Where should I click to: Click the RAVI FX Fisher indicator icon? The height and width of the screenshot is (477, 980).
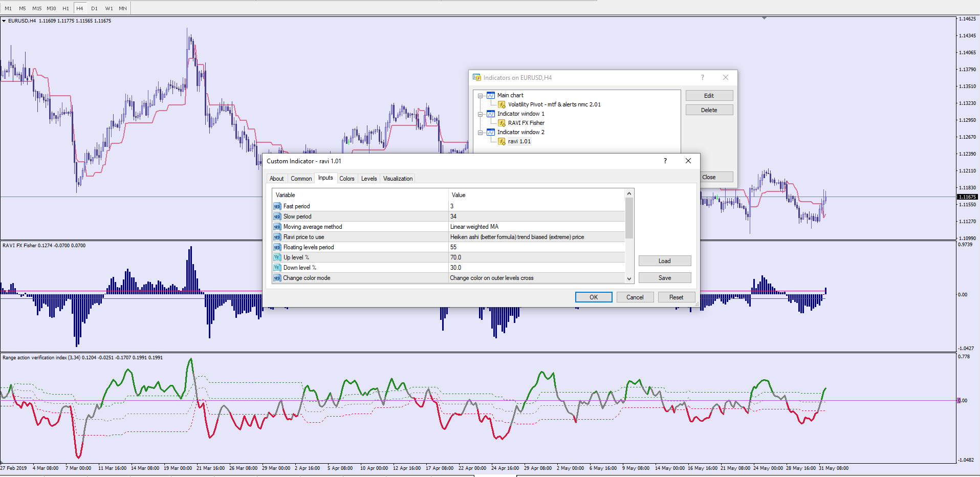502,123
